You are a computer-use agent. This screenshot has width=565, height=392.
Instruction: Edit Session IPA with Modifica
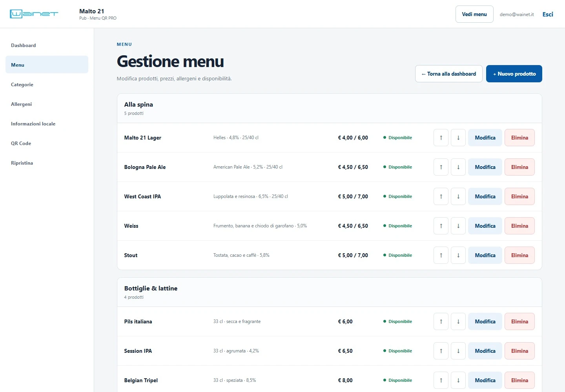click(x=485, y=351)
